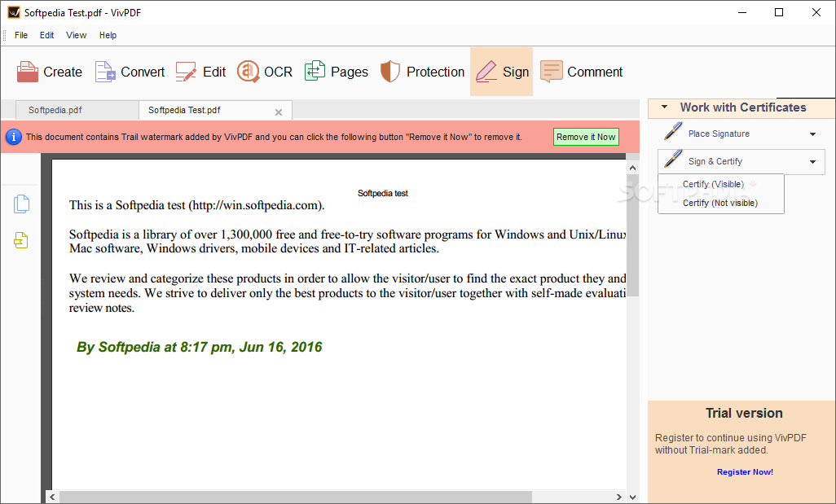
Task: Click the vertical scrollbar thumb
Action: pos(633,235)
